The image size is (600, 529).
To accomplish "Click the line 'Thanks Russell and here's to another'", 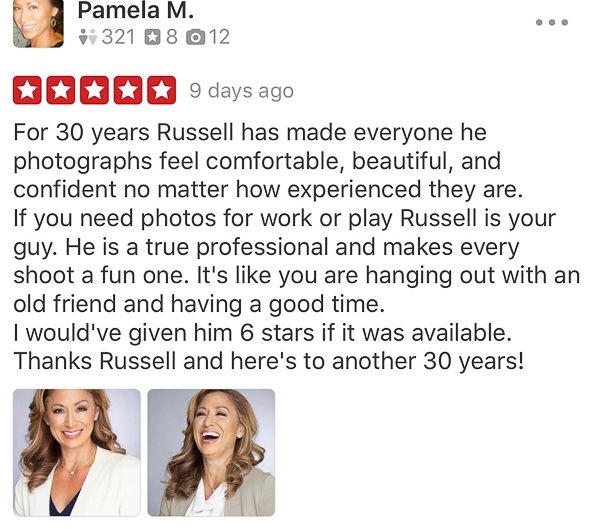I will click(268, 361).
